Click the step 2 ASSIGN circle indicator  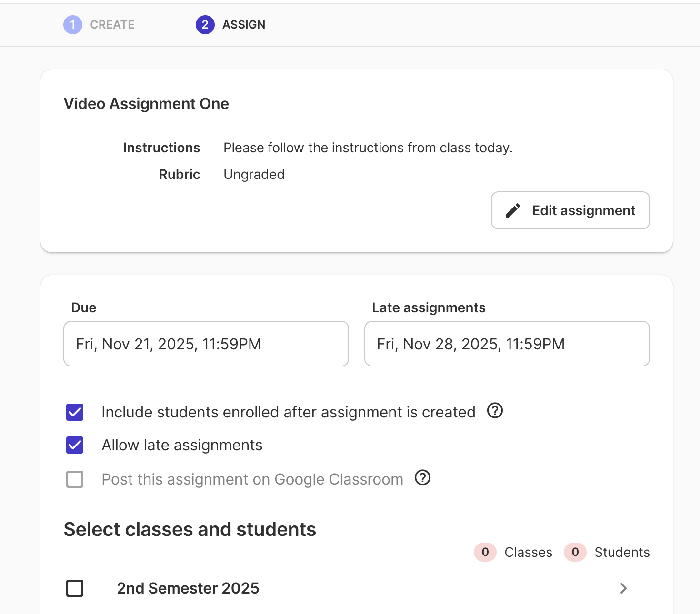(x=205, y=25)
